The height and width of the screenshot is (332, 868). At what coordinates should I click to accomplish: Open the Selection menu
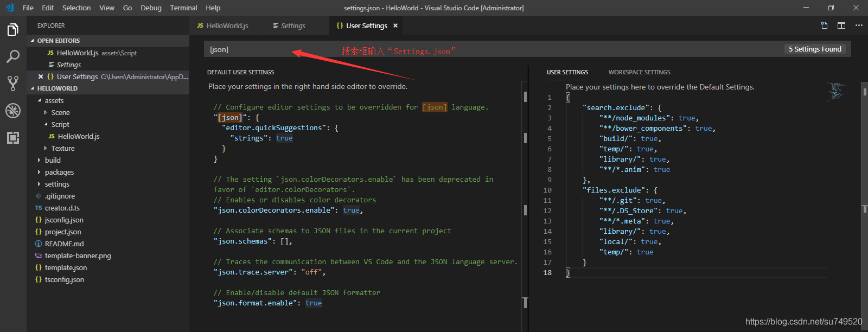coord(76,8)
